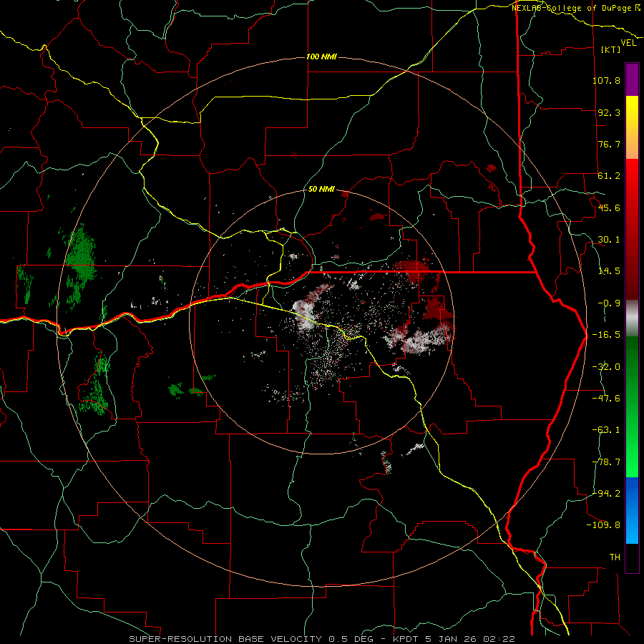Image resolution: width=644 pixels, height=644 pixels.
Task: Click the "100 NMI" range ring label
Action: 321,57
